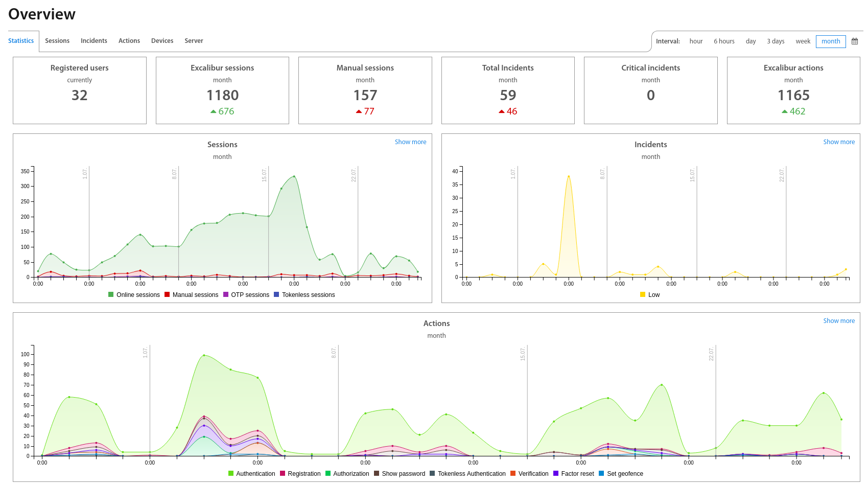
Task: Open the Incidents tab
Action: pyautogui.click(x=94, y=41)
